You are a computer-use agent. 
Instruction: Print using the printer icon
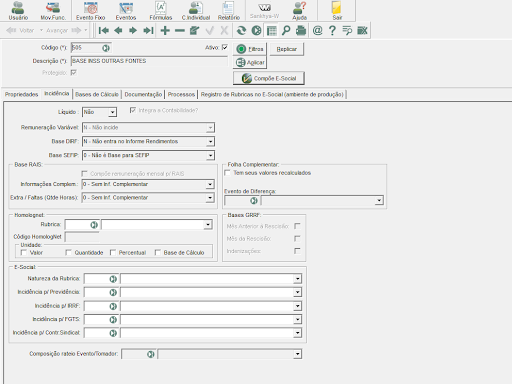[x=301, y=31]
